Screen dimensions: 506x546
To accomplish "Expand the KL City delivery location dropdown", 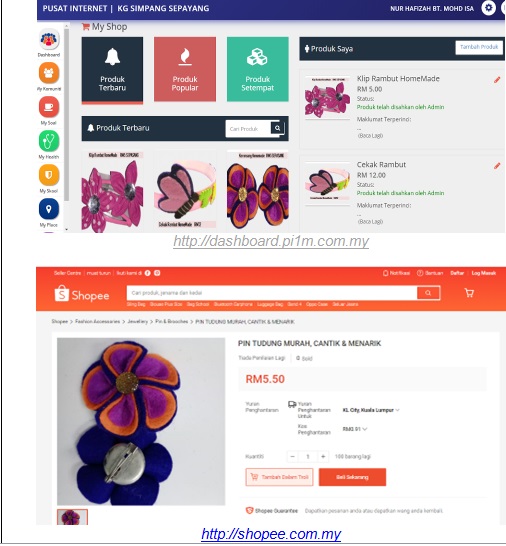I will 371,410.
